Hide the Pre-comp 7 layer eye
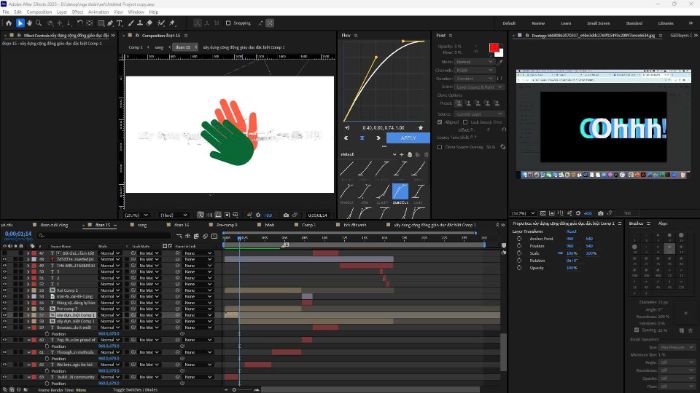This screenshot has height=393, width=700. pyautogui.click(x=4, y=309)
